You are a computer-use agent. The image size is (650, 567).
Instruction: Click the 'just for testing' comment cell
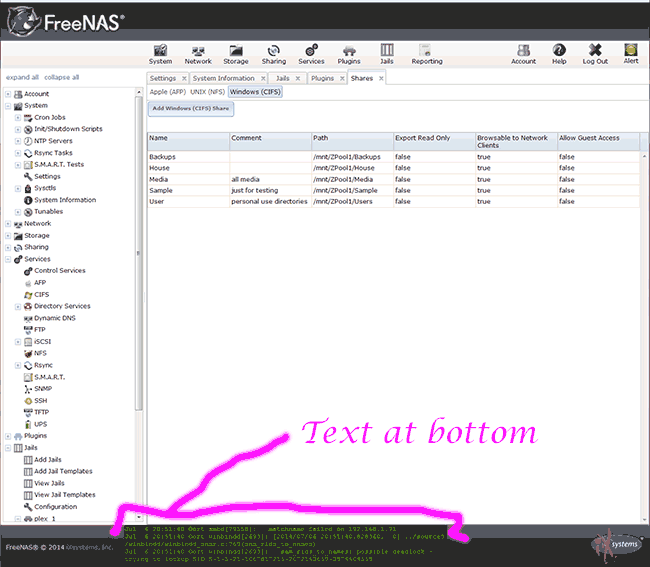tap(270, 190)
